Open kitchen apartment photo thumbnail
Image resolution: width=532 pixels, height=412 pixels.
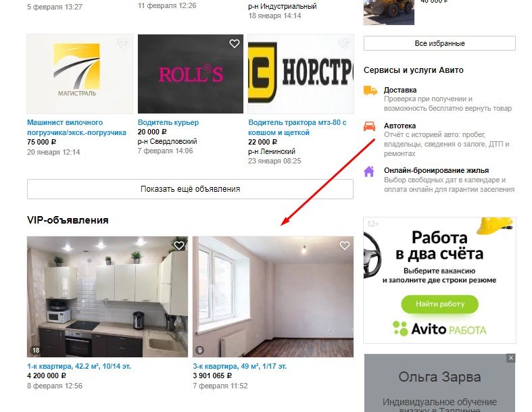coord(107,297)
